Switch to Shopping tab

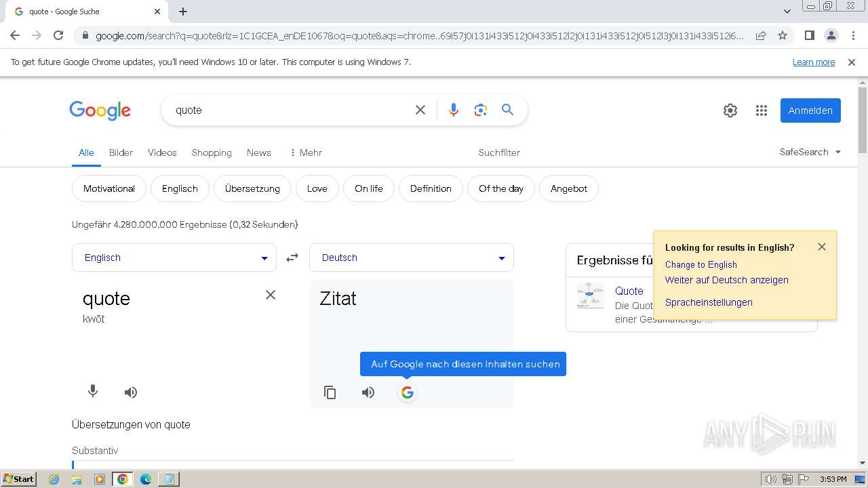point(212,152)
